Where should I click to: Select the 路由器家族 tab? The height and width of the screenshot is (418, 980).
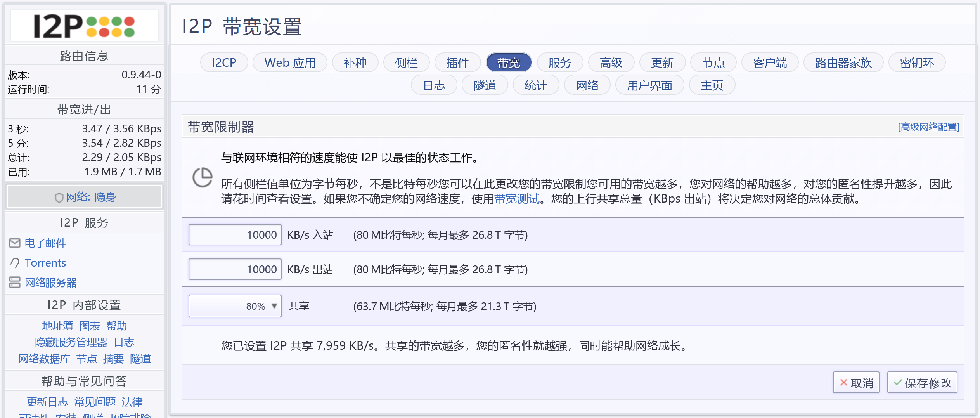click(843, 62)
